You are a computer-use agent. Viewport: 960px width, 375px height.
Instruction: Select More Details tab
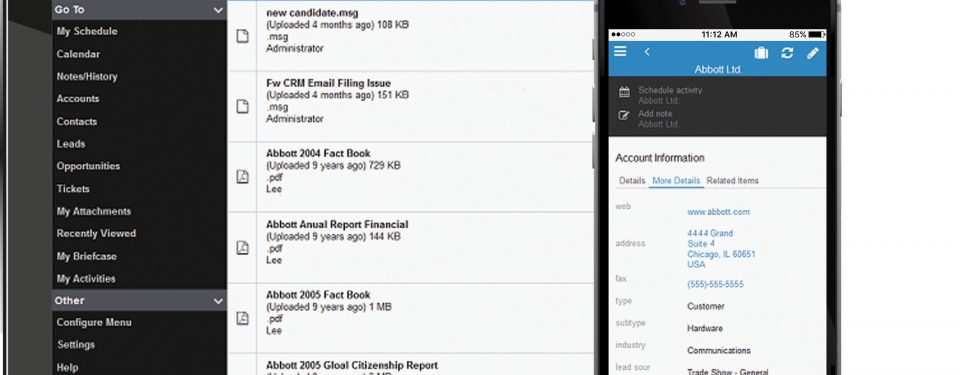(x=676, y=181)
